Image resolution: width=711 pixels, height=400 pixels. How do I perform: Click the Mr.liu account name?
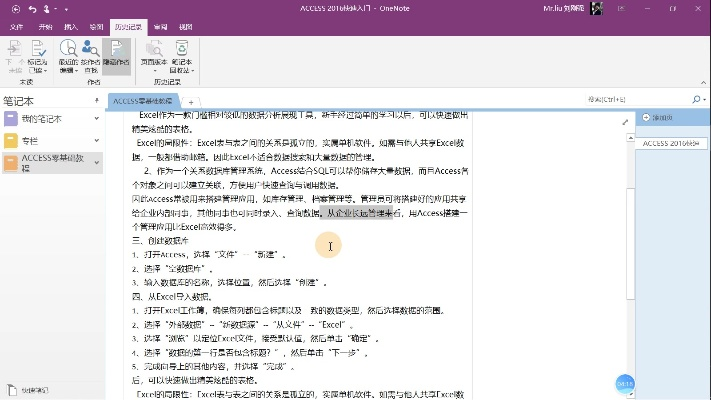click(x=564, y=9)
